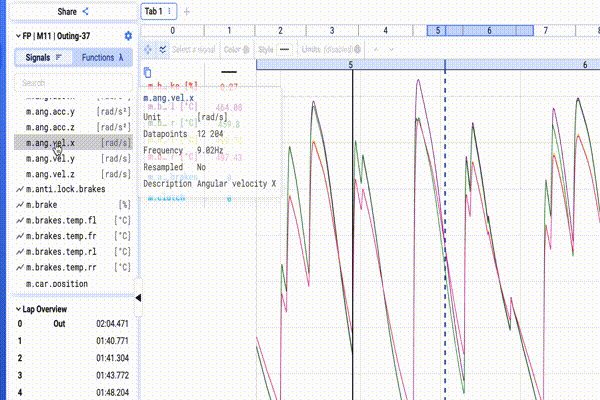Select signal m.ang.acc.y
The image size is (600, 400).
tap(73, 112)
